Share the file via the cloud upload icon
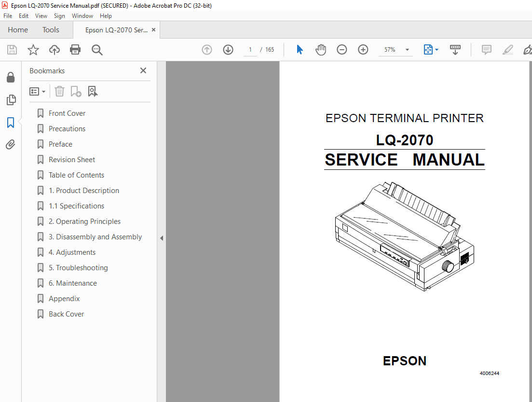 coord(54,50)
